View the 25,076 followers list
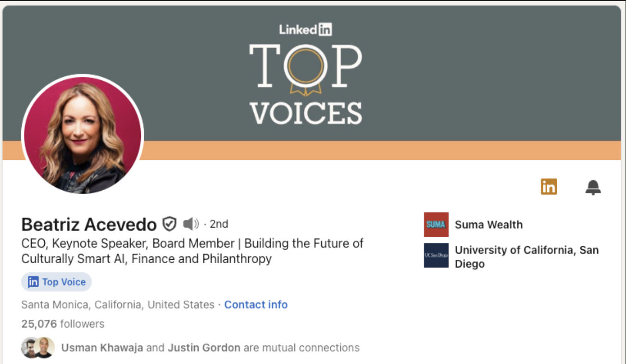Screen dimensions: 626x364 tap(63, 324)
